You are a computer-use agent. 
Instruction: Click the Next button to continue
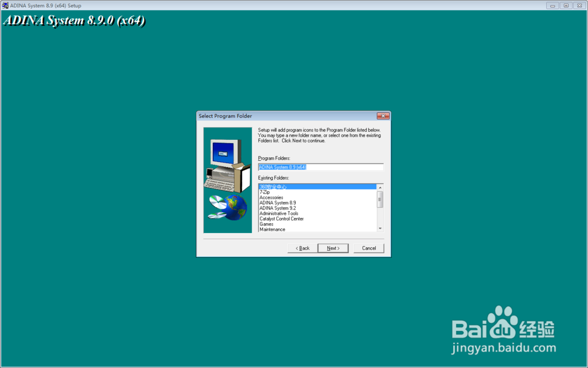(x=333, y=248)
